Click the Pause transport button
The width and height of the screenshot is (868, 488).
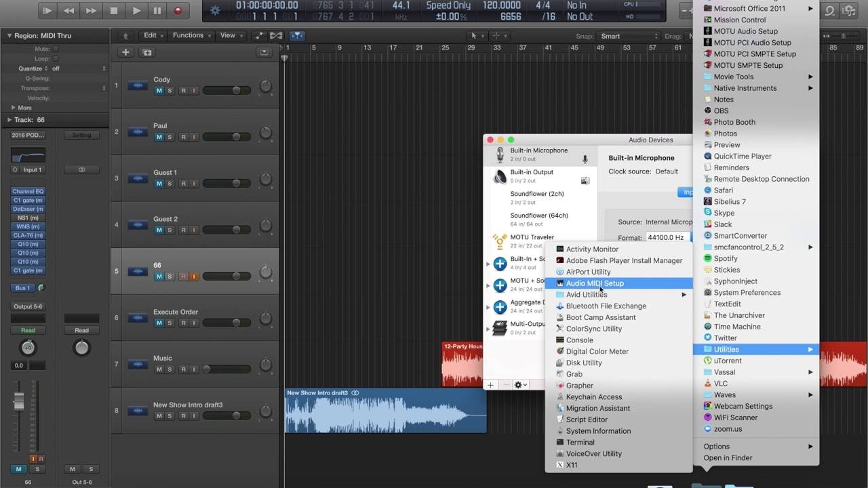tap(157, 10)
